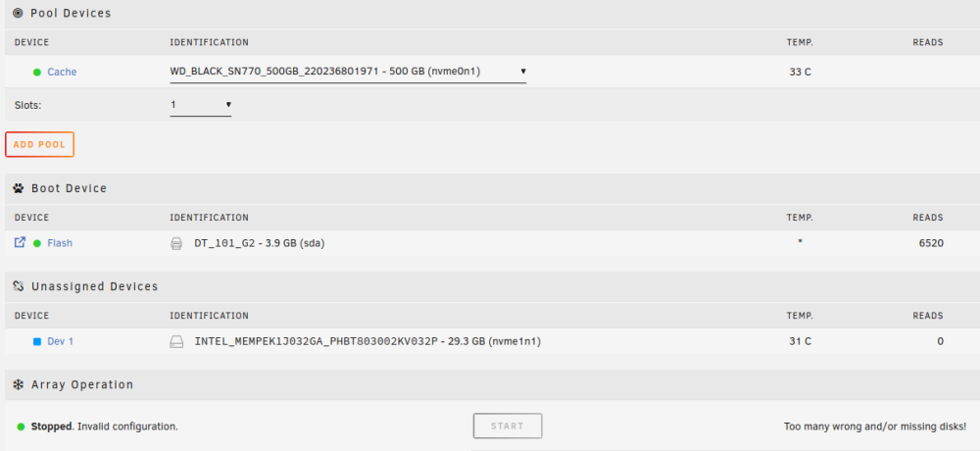Screen dimensions: 980x451
Task: Click the Start array button
Action: point(508,426)
